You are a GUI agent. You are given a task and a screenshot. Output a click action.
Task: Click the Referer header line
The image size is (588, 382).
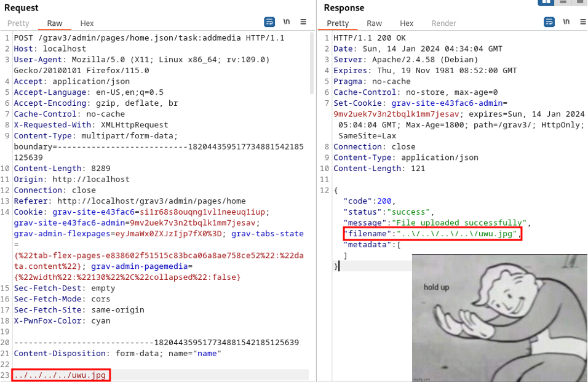click(130, 201)
